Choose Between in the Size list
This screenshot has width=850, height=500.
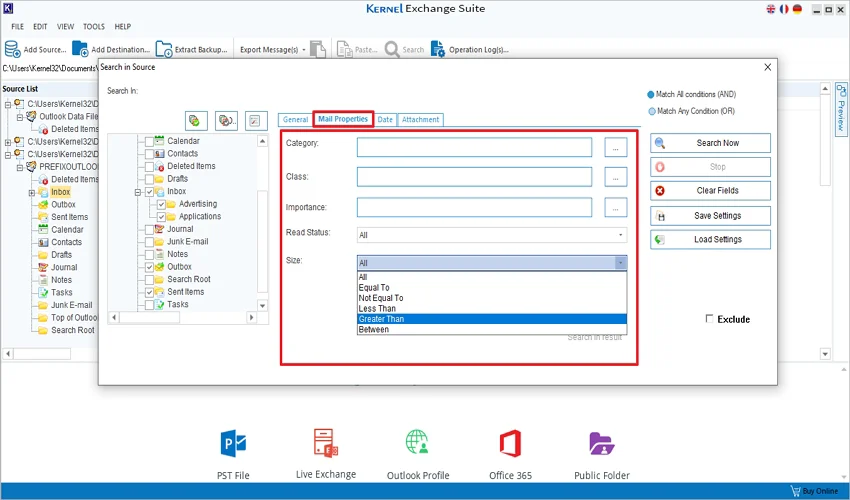pos(492,329)
